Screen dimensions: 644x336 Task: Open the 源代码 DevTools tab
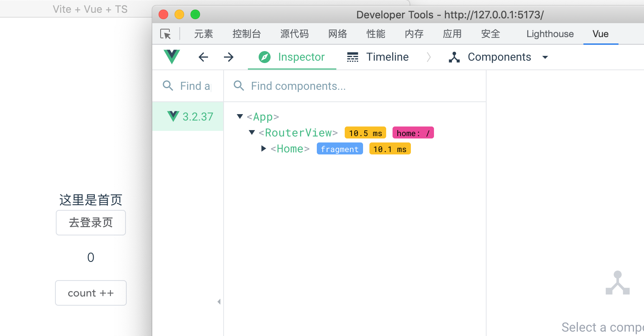point(295,34)
